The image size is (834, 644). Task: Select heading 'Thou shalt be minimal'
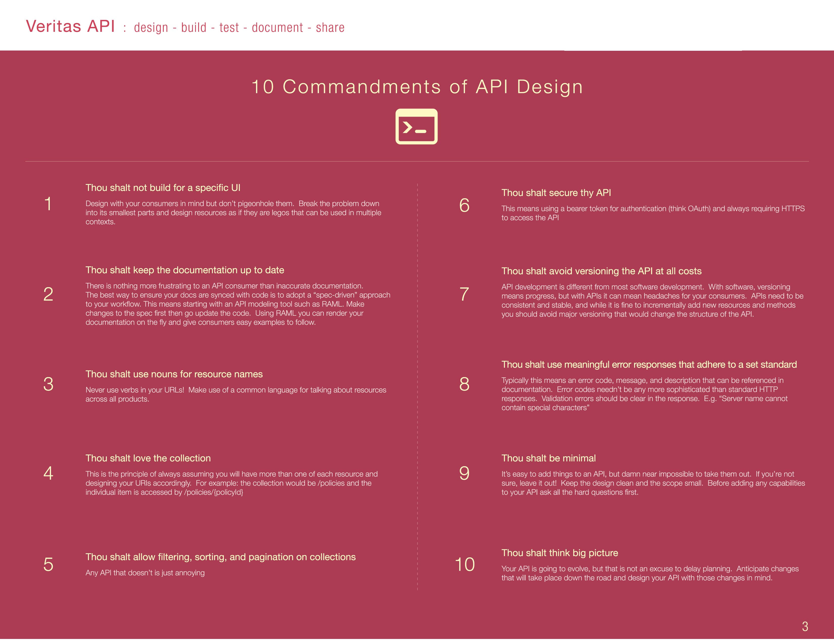548,458
